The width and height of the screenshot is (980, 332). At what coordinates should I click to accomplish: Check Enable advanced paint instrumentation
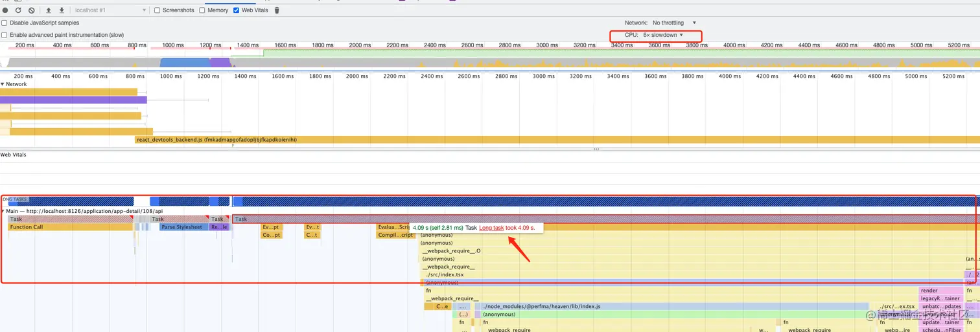pos(5,35)
